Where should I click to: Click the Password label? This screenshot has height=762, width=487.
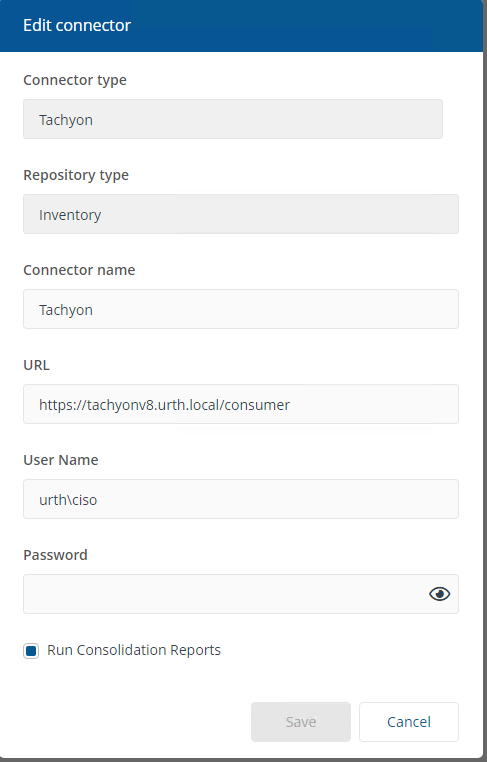(55, 555)
